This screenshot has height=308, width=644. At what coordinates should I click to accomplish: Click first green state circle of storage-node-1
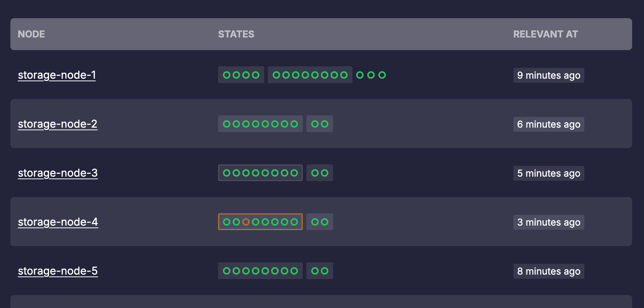click(x=227, y=75)
